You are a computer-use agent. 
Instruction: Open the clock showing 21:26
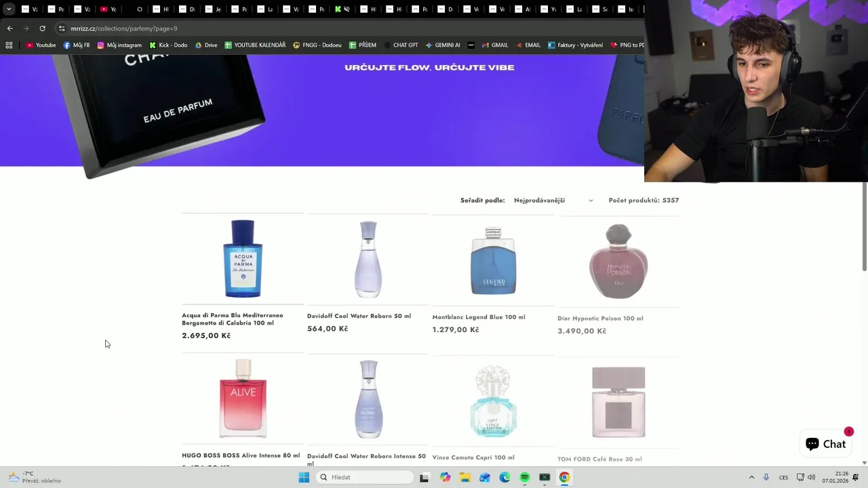pyautogui.click(x=835, y=477)
